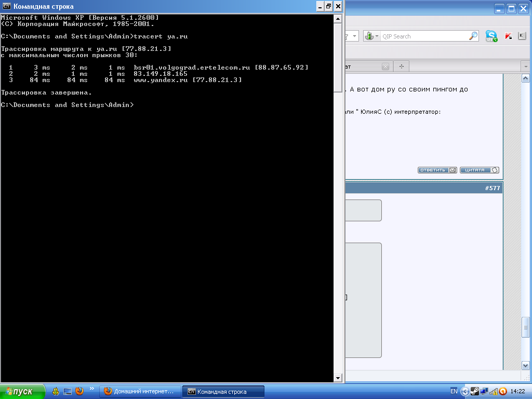
Task: Click the Steam icon in system tray
Action: 474,392
